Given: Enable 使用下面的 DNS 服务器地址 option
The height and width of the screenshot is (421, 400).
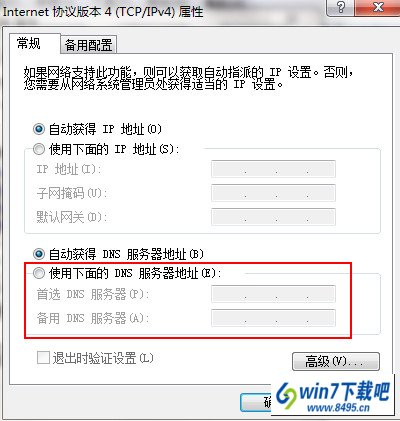Looking at the screenshot, I should tap(39, 273).
